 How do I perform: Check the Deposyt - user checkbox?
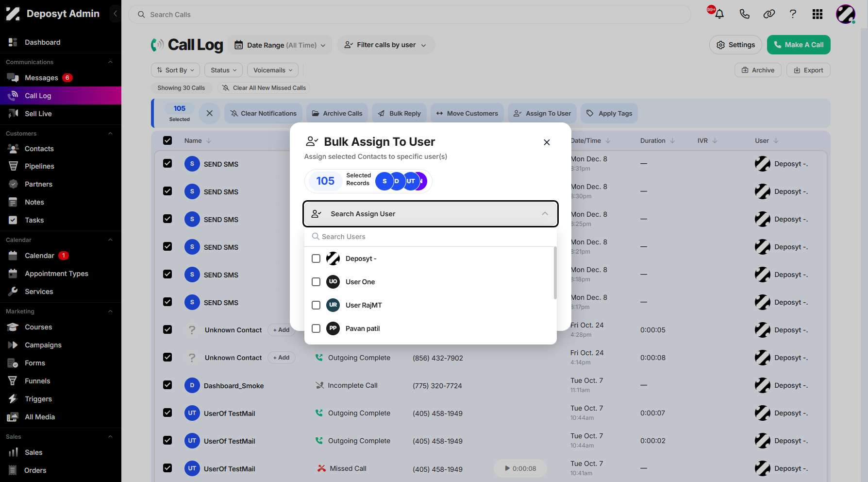[316, 258]
